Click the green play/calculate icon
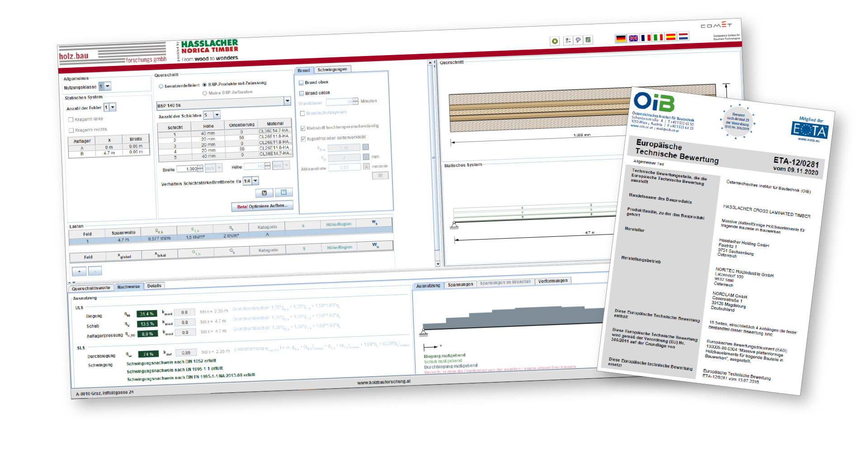Image resolution: width=868 pixels, height=451 pixels. (555, 41)
